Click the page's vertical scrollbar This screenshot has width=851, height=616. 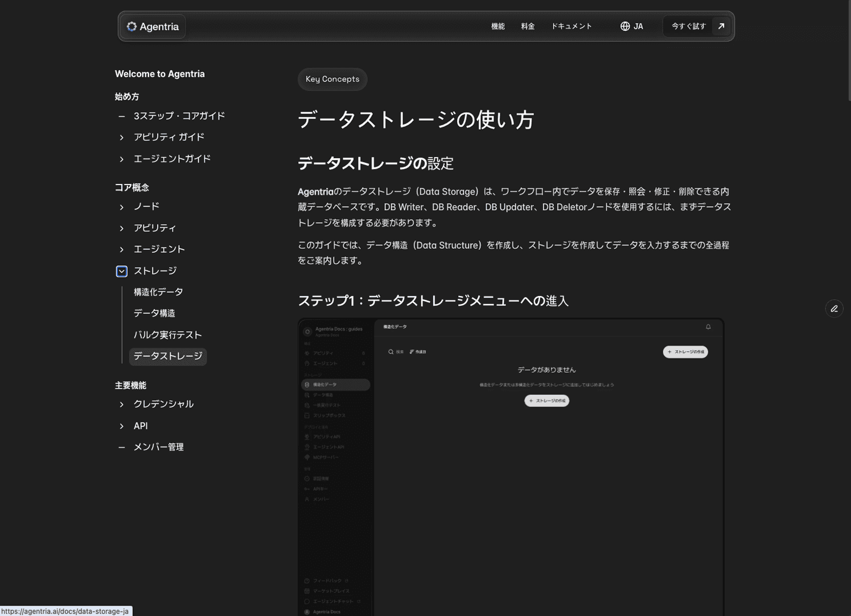[x=849, y=51]
